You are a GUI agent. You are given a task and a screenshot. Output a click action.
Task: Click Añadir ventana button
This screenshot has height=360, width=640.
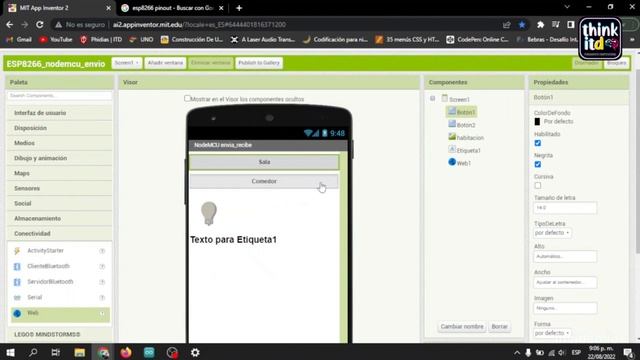(165, 63)
